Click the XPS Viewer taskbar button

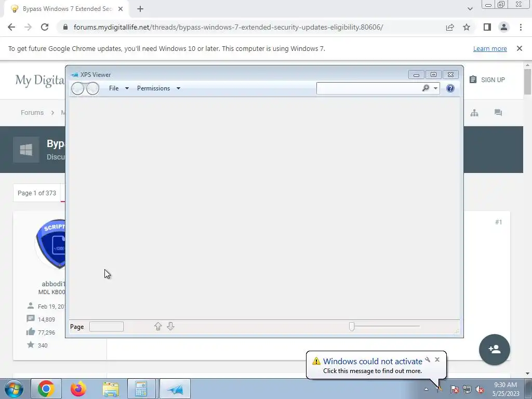tap(175, 389)
